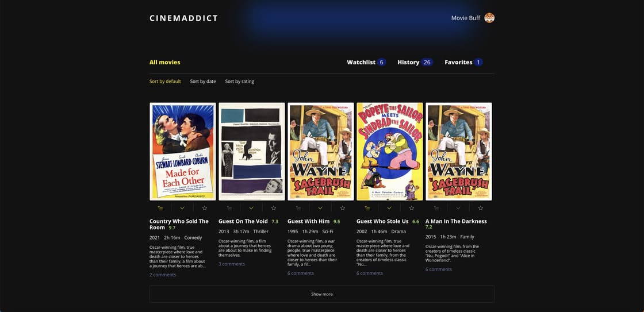Mark Guest With Him as watched

point(320,208)
